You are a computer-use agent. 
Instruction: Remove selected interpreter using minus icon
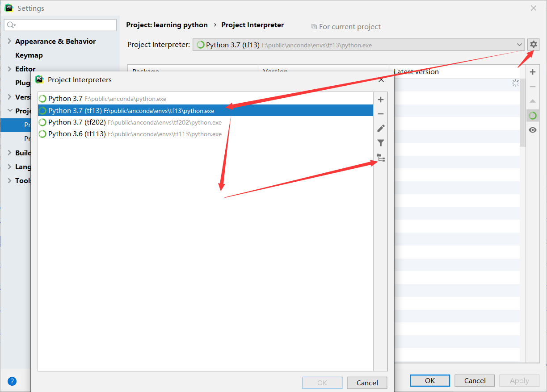(x=380, y=113)
